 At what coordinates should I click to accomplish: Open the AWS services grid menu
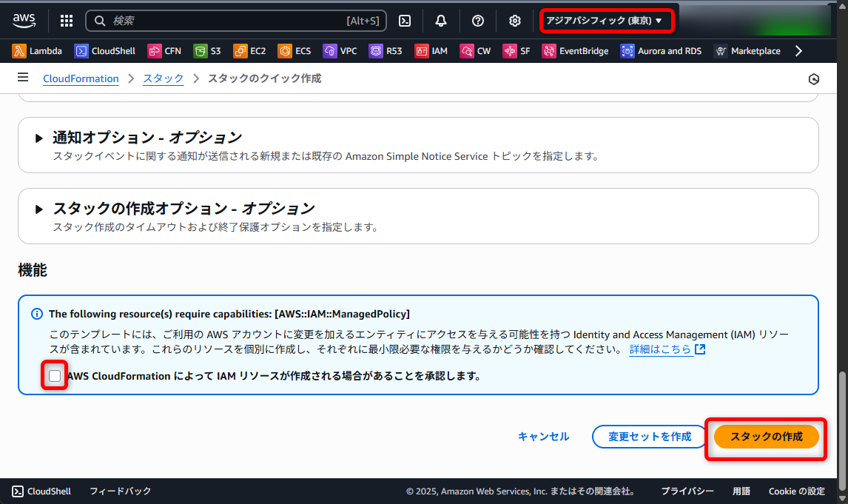click(x=66, y=21)
